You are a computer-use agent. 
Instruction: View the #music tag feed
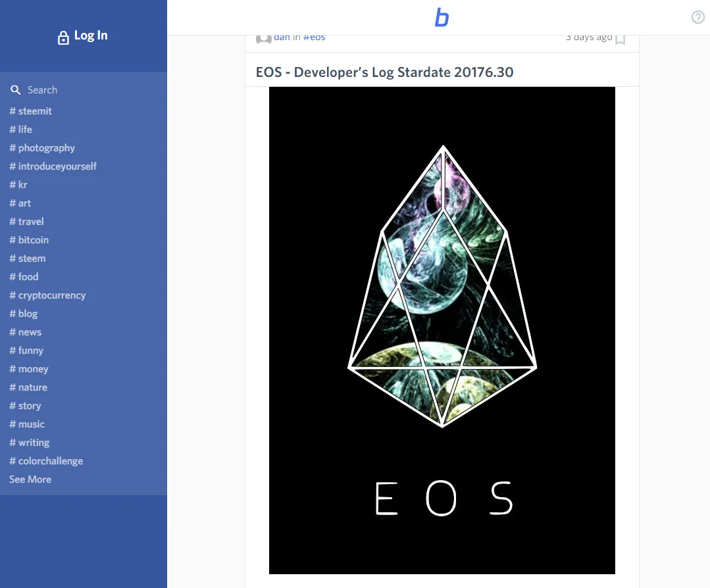click(27, 424)
